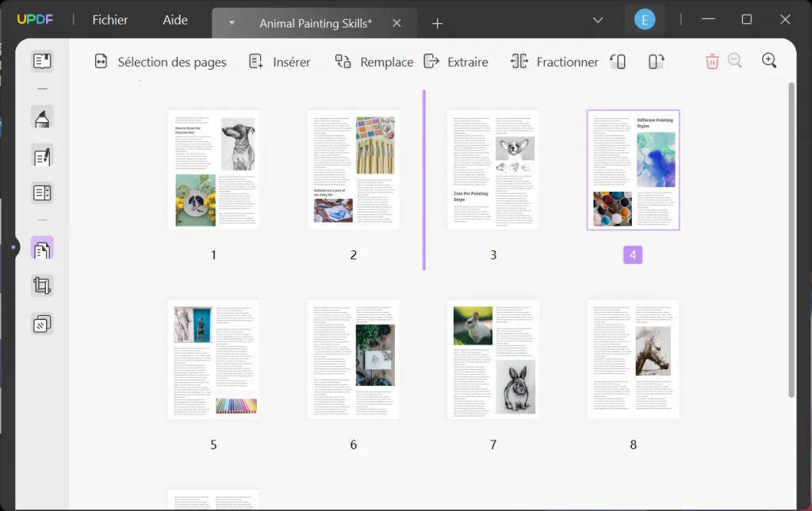This screenshot has height=511, width=812.
Task: Open the Fichier menu
Action: tap(109, 20)
